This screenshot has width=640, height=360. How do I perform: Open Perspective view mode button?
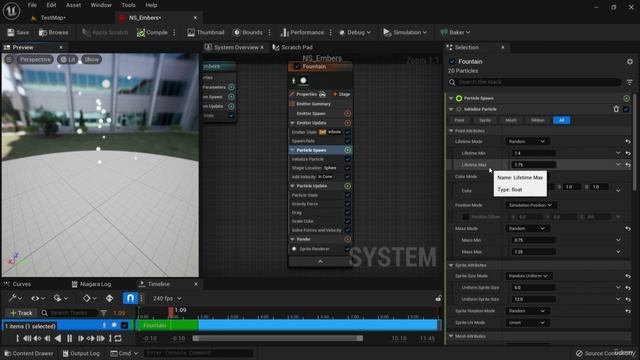click(x=35, y=60)
